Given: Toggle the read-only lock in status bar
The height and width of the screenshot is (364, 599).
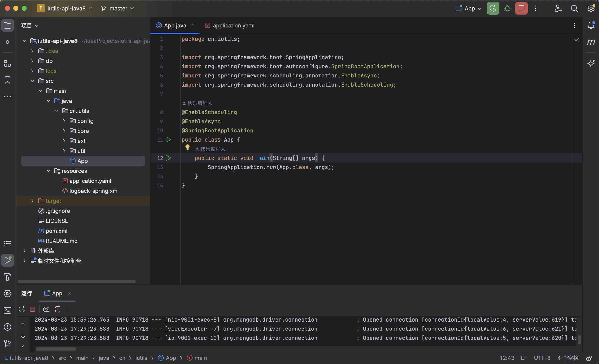Looking at the screenshot, I should [x=589, y=358].
